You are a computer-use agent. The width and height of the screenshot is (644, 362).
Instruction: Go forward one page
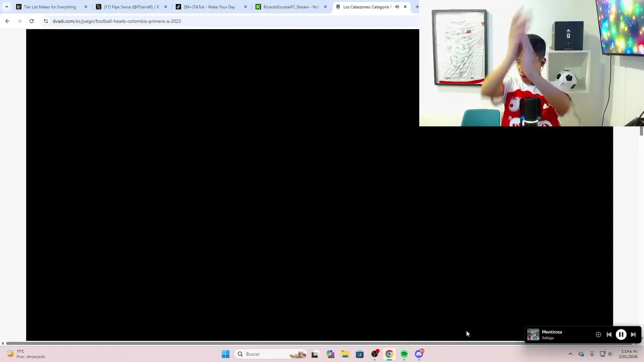pyautogui.click(x=19, y=21)
